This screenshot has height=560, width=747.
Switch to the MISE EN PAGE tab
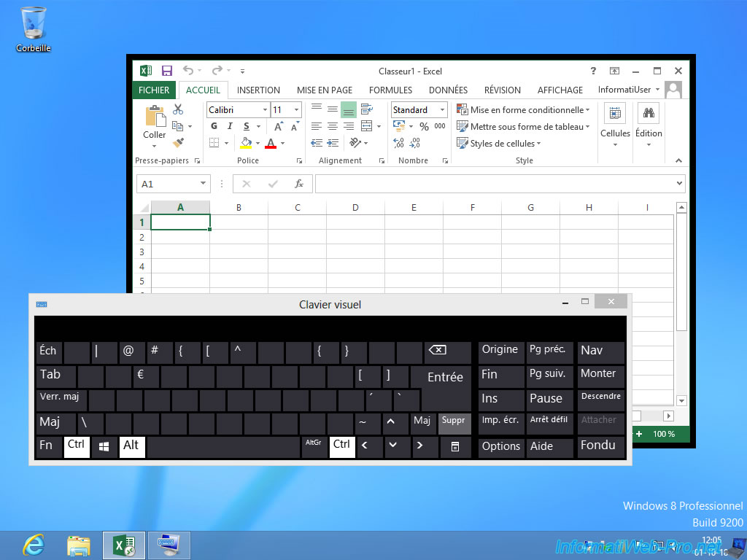coord(325,90)
